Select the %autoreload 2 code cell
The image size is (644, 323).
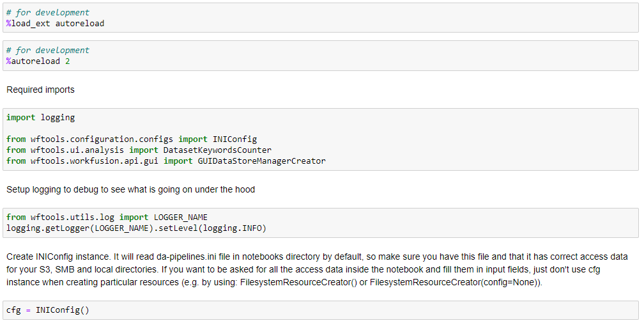click(320, 56)
